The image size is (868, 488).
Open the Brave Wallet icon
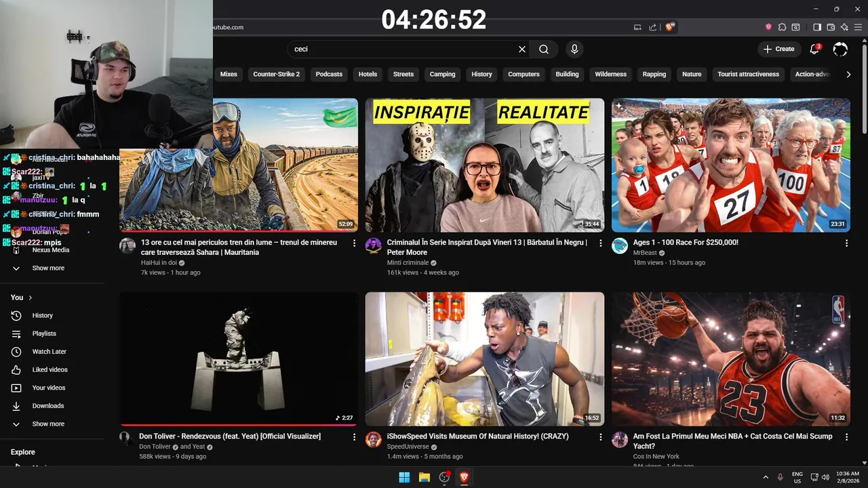pos(831,27)
